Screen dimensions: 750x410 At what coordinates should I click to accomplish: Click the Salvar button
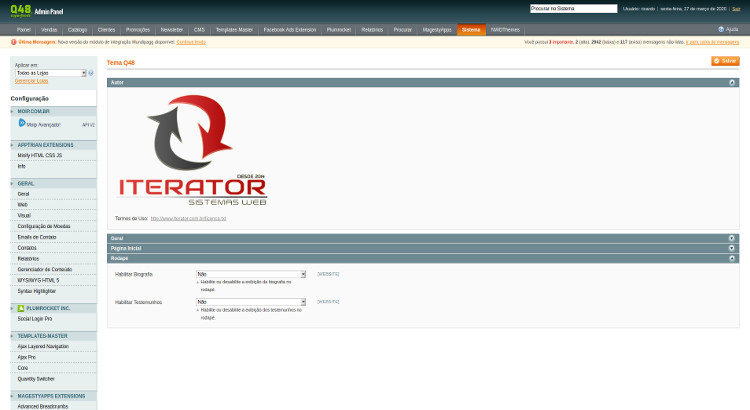click(x=725, y=61)
